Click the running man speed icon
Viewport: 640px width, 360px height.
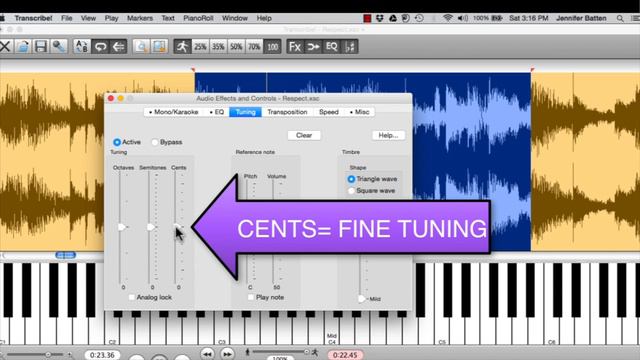182,47
